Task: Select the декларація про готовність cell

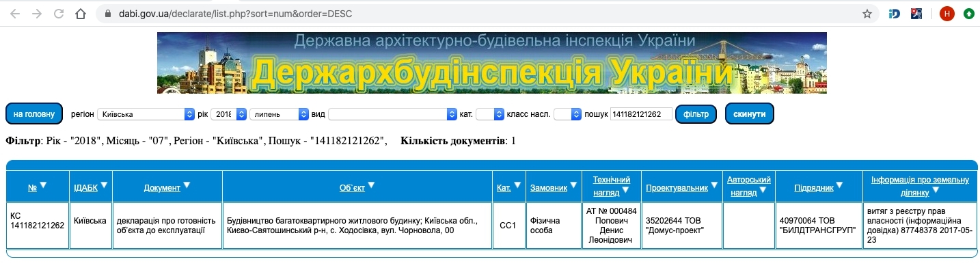Action: point(167,226)
